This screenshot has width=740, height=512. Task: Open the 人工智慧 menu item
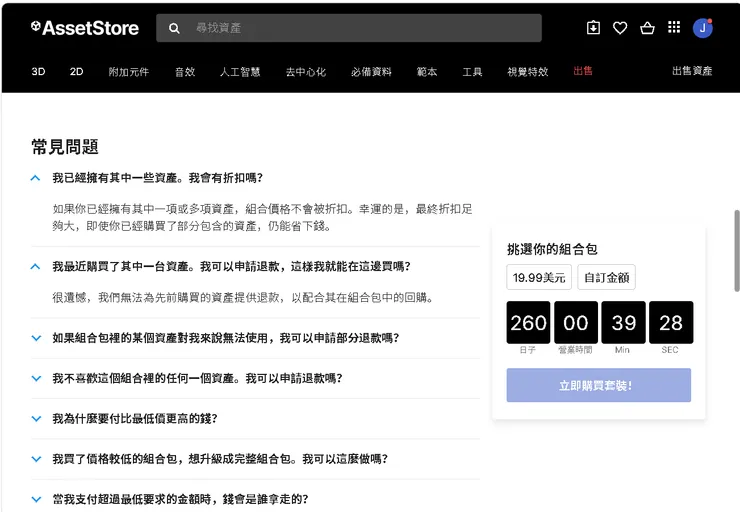[x=240, y=72]
